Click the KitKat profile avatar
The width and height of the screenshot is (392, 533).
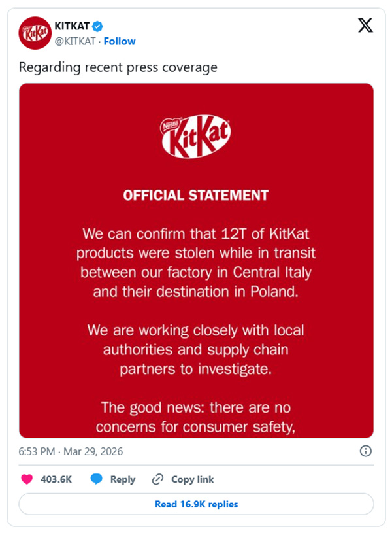(x=35, y=33)
